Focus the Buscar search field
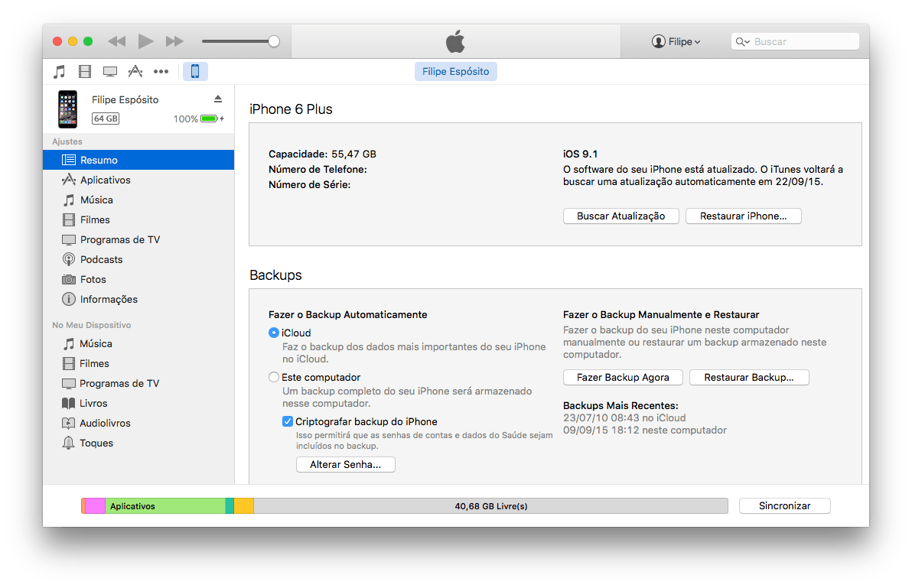Screen dimensions: 912x588 795,41
